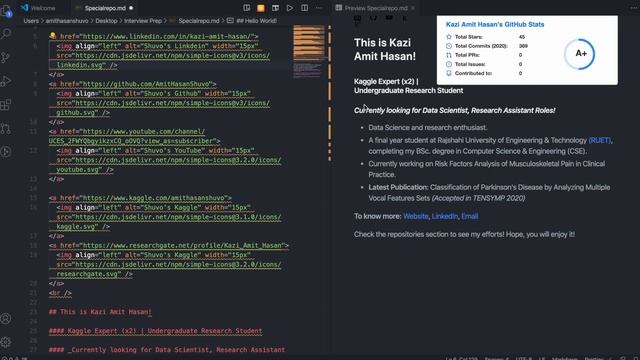Click the '#### Kaggle Expert (x2)' code line
Viewport: 640px width, 360px height.
click(x=156, y=331)
